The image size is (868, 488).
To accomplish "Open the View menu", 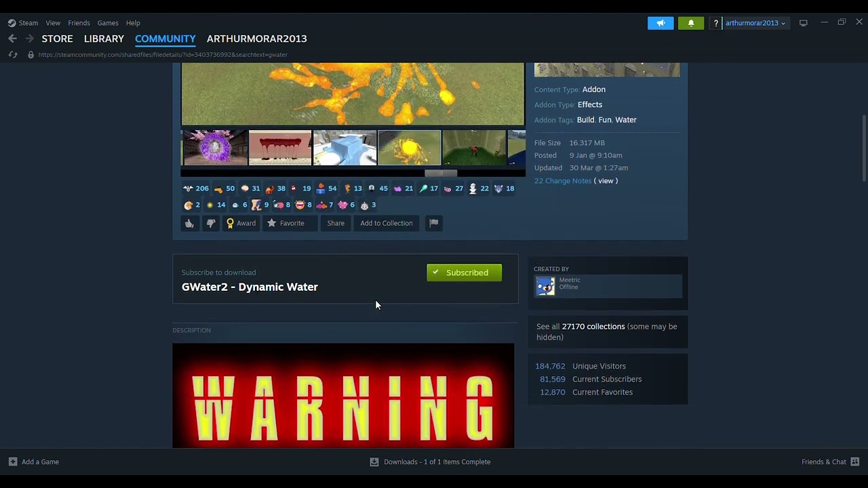I will pos(53,23).
